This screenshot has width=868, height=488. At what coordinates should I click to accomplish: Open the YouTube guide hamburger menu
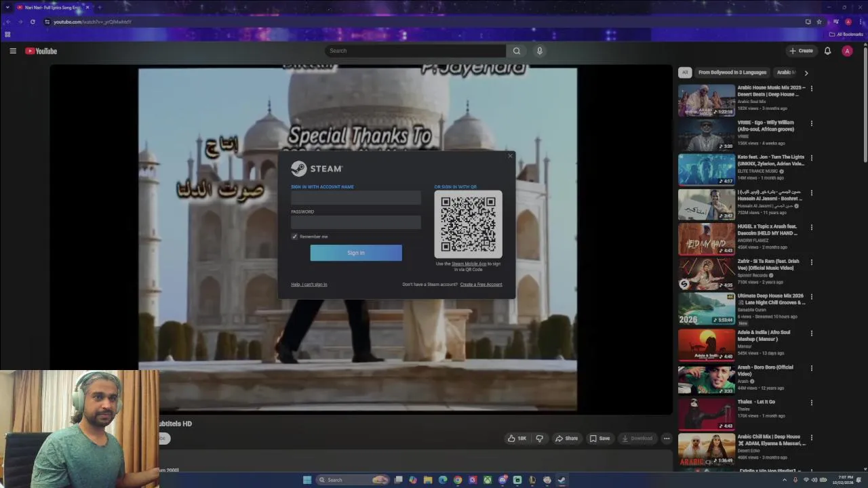[x=13, y=51]
